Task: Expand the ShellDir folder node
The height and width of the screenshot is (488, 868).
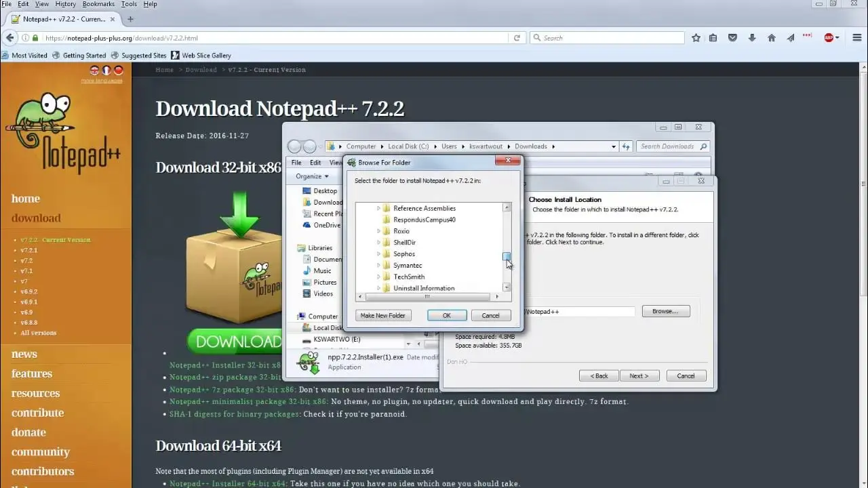Action: point(378,243)
